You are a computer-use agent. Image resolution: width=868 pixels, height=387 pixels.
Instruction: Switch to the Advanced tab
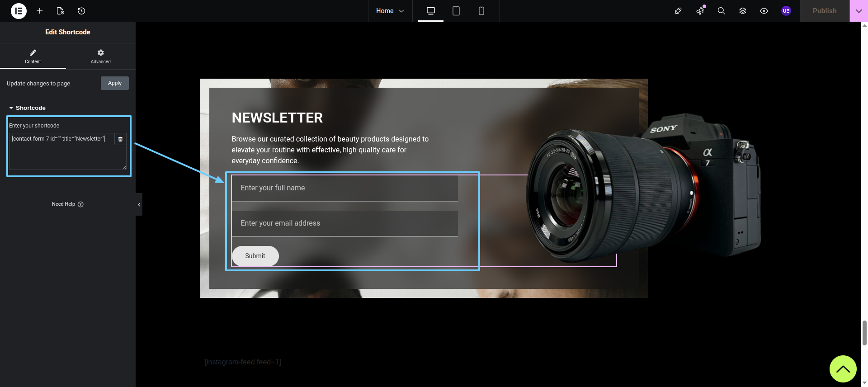(100, 57)
